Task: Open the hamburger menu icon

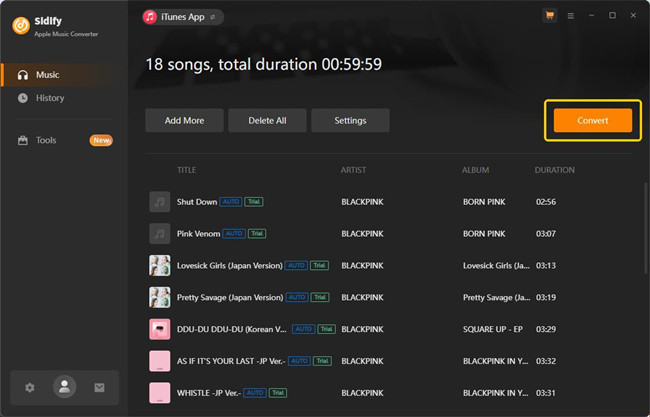Action: pyautogui.click(x=571, y=16)
